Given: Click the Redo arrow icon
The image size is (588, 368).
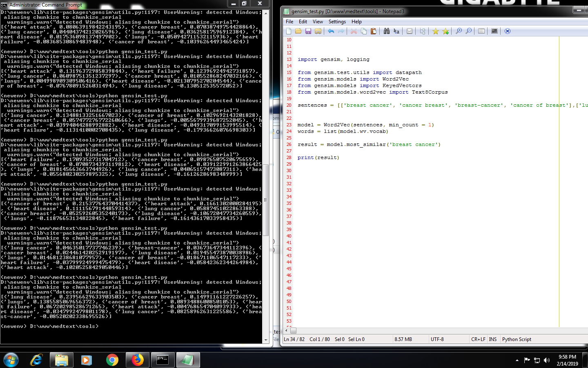Looking at the screenshot, I should (x=341, y=31).
